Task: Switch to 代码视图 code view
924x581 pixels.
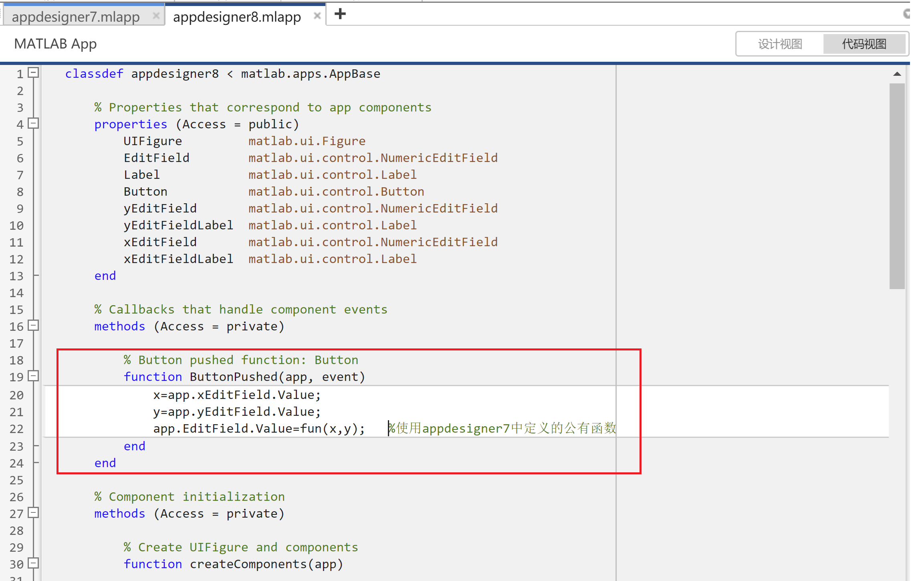Action: click(864, 44)
